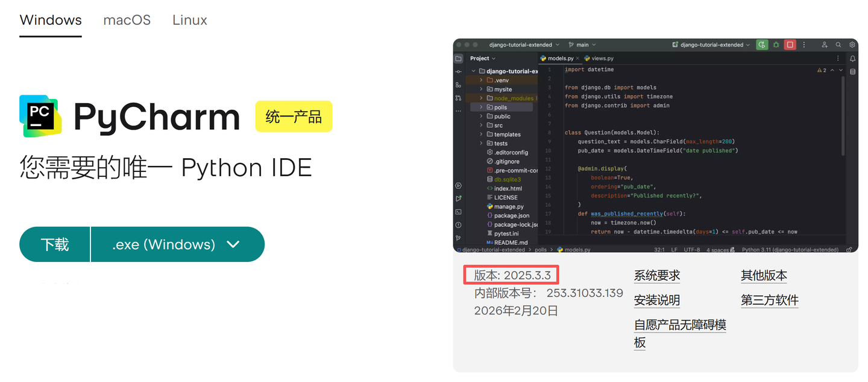Viewport: 868px width, 382px height.
Task: Open the .exe (Windows) installer dropdown
Action: [x=178, y=244]
